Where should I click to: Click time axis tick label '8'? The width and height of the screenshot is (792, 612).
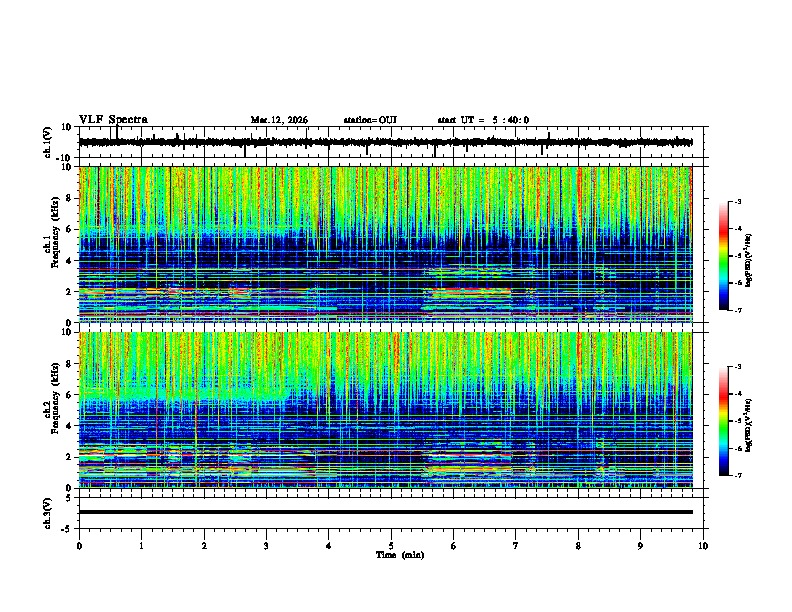click(578, 546)
